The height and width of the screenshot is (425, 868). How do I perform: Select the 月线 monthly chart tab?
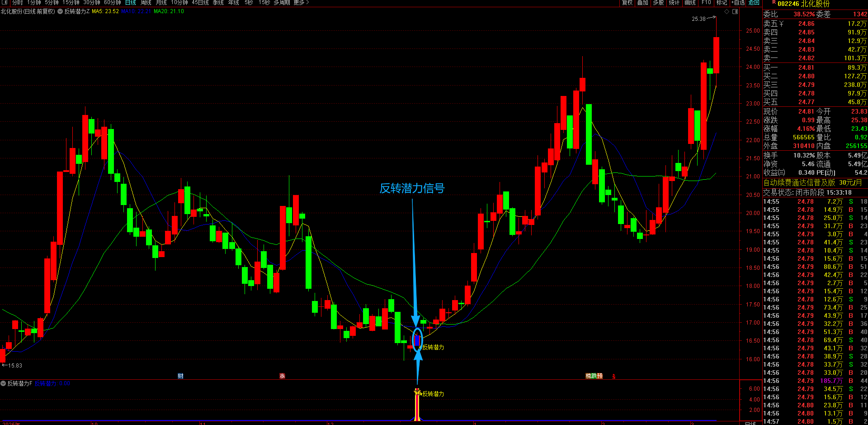pyautogui.click(x=161, y=2)
